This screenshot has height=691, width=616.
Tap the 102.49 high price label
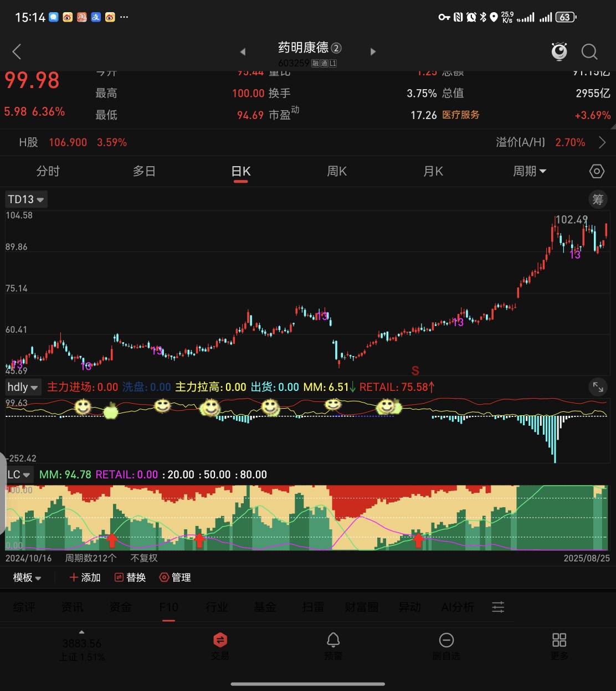571,220
